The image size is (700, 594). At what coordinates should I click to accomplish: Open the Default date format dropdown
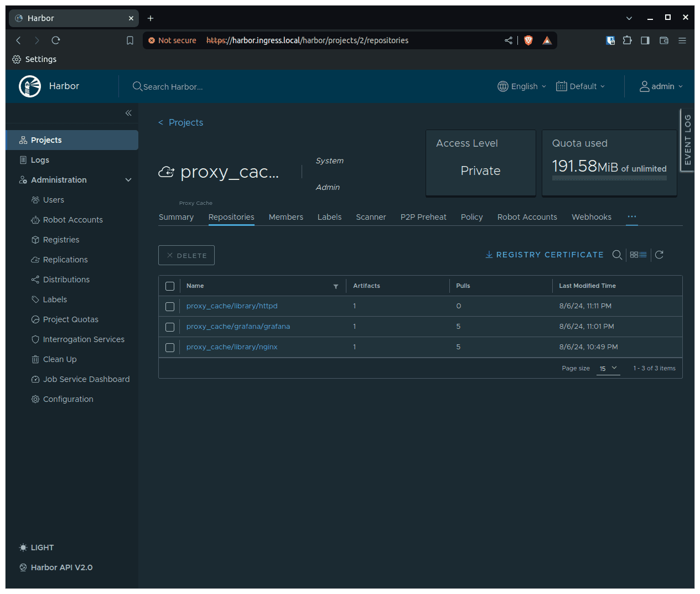click(x=580, y=86)
